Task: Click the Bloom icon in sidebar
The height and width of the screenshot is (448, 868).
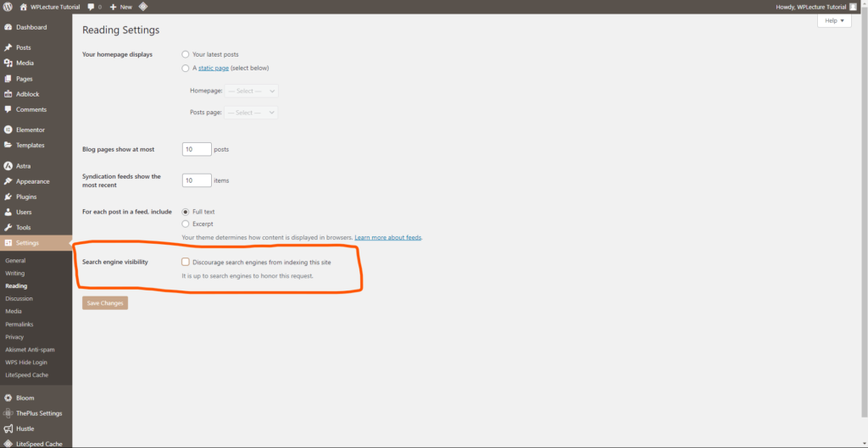Action: (8, 398)
